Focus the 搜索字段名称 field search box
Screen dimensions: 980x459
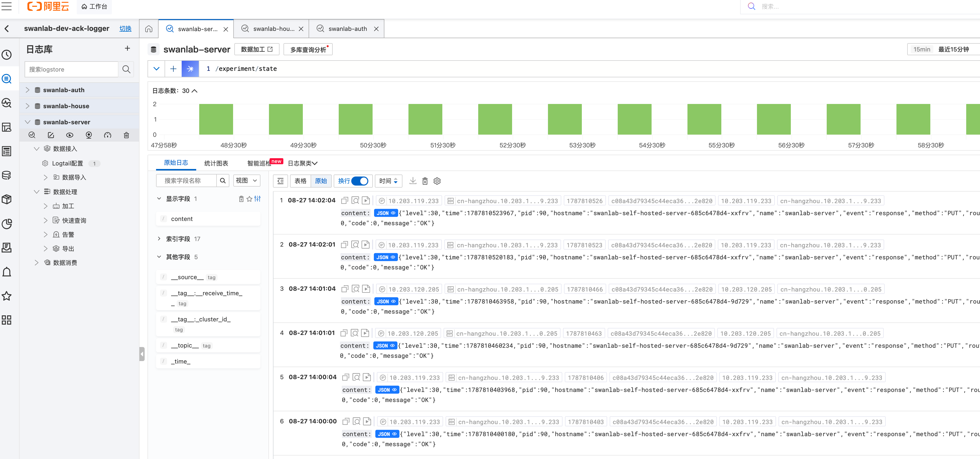[186, 181]
